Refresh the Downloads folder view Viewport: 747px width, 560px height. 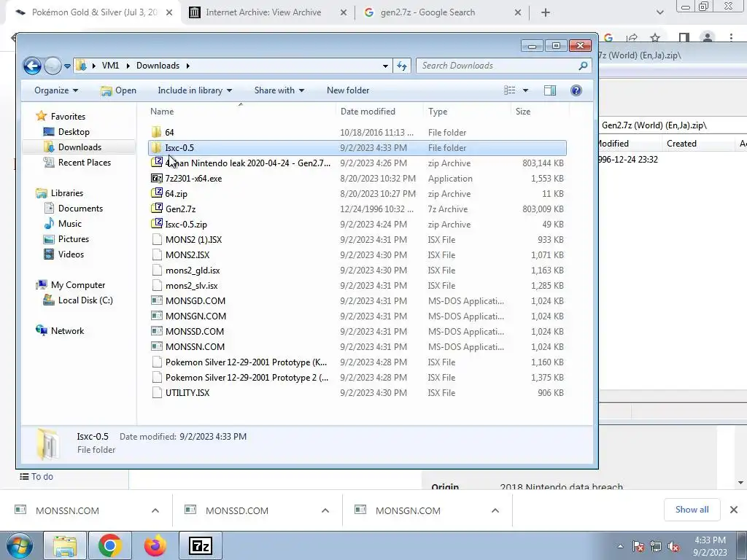tap(402, 66)
